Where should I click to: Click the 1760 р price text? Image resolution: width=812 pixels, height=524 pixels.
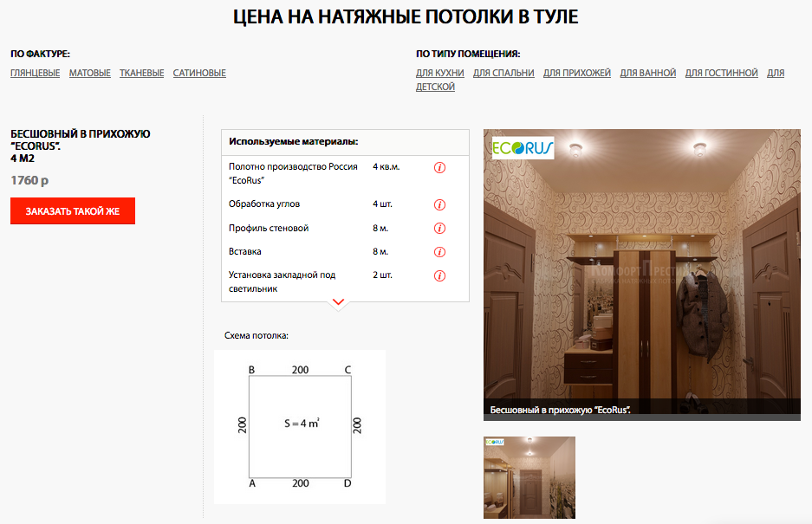point(29,181)
